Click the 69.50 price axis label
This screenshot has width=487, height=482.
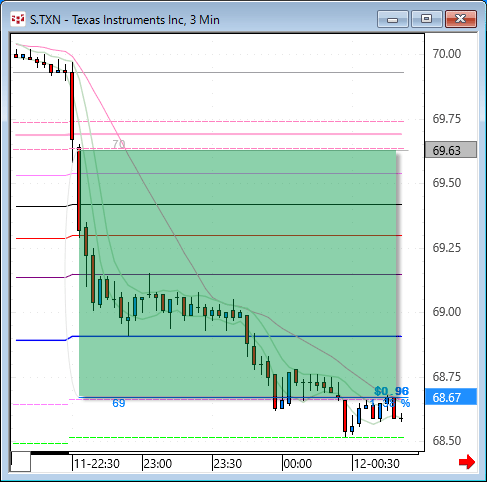447,183
